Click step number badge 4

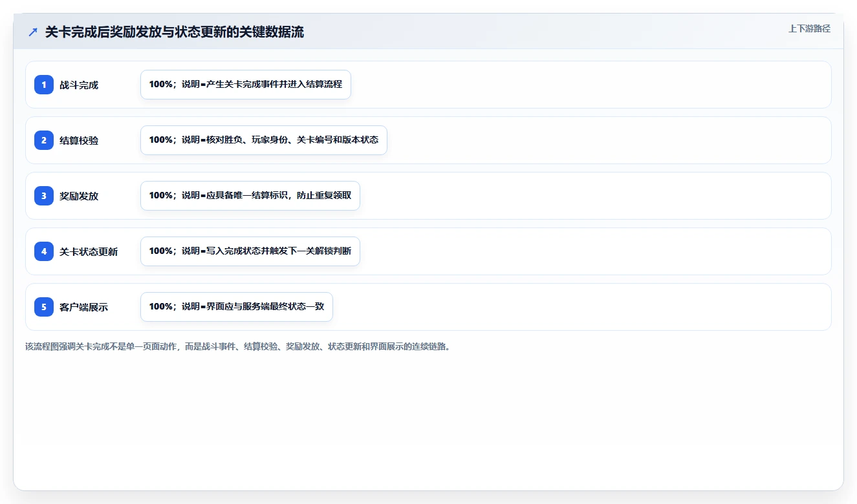(44, 251)
